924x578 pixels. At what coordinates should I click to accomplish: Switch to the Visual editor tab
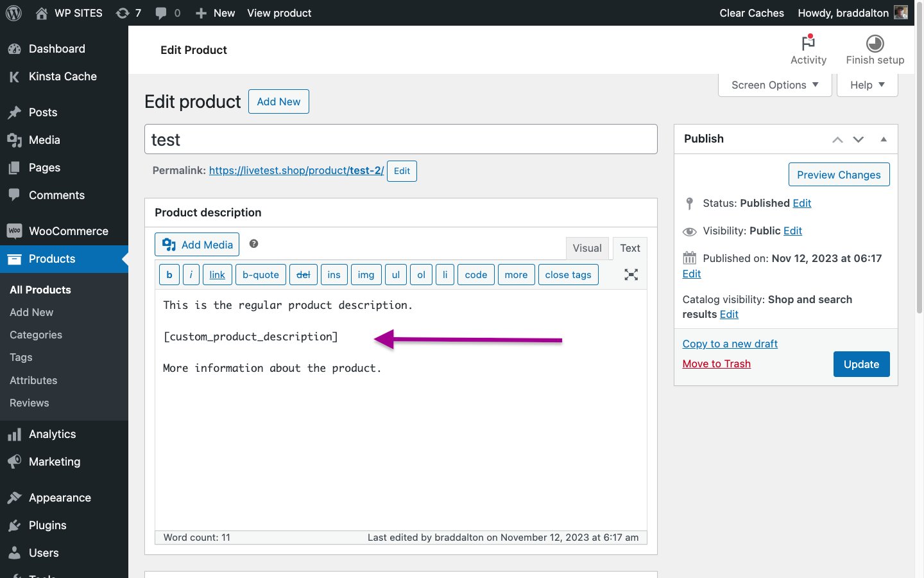tap(586, 249)
